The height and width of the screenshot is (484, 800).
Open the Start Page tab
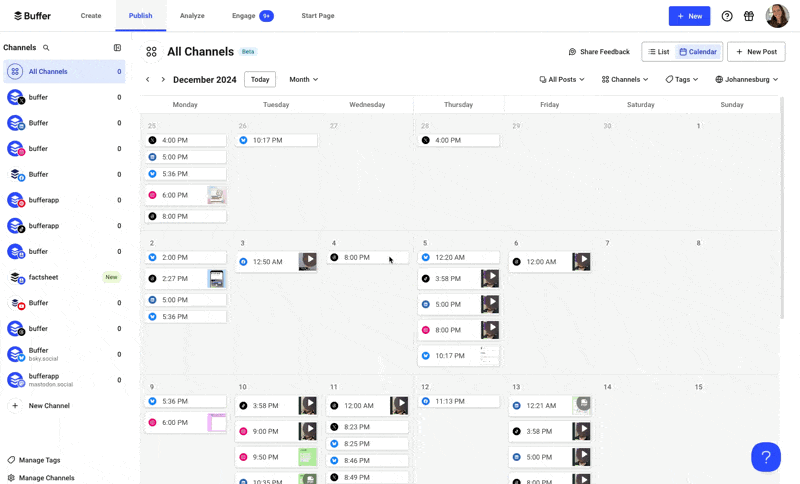(318, 16)
